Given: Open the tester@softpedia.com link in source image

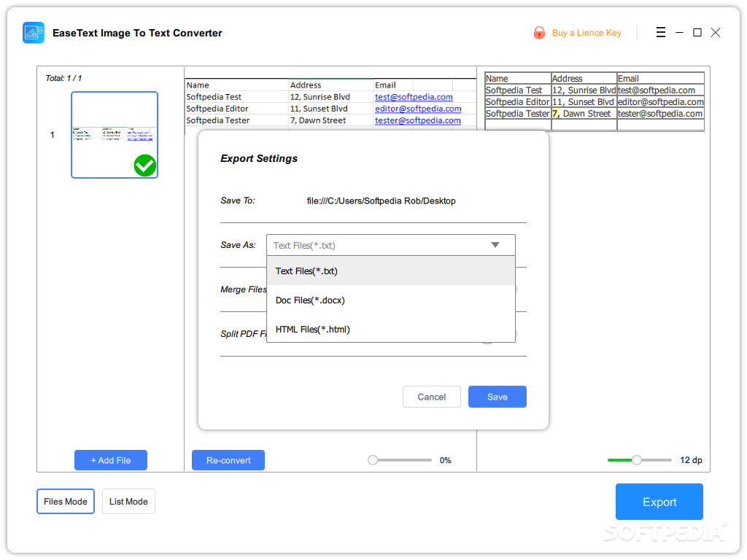Looking at the screenshot, I should pyautogui.click(x=417, y=120).
